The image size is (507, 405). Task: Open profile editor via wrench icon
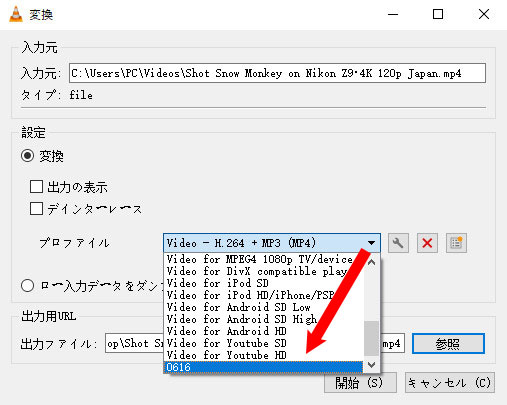point(398,243)
